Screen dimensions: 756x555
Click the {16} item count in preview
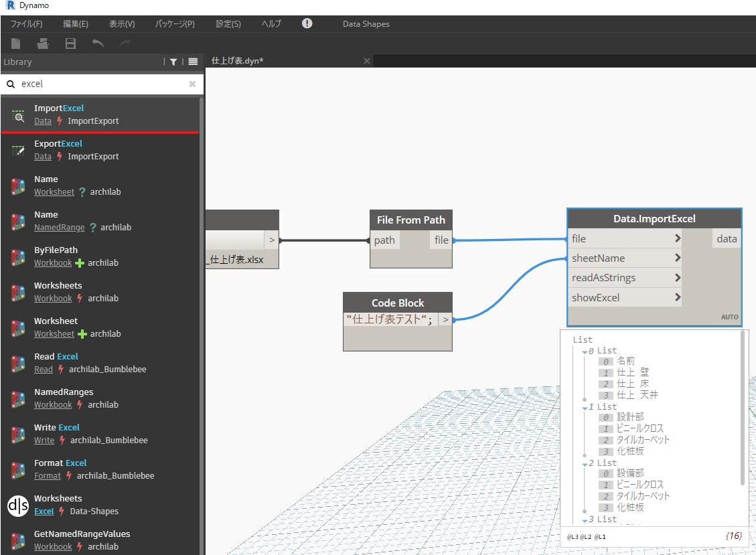(x=733, y=536)
